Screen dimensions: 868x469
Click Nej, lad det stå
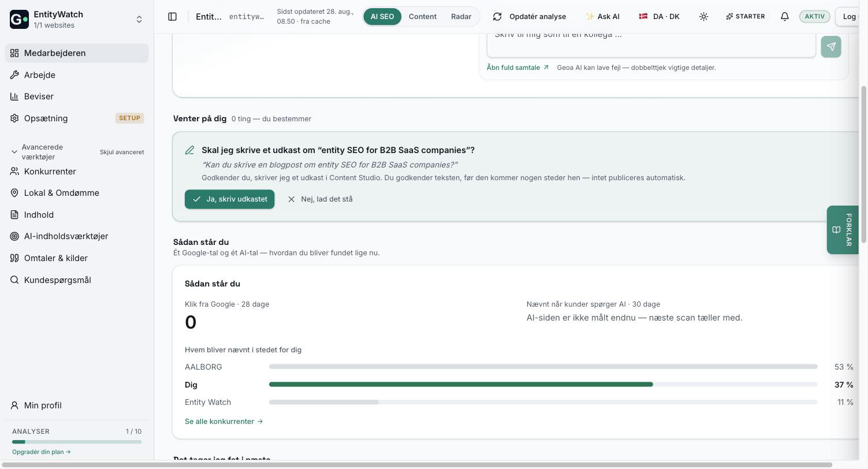pos(320,199)
